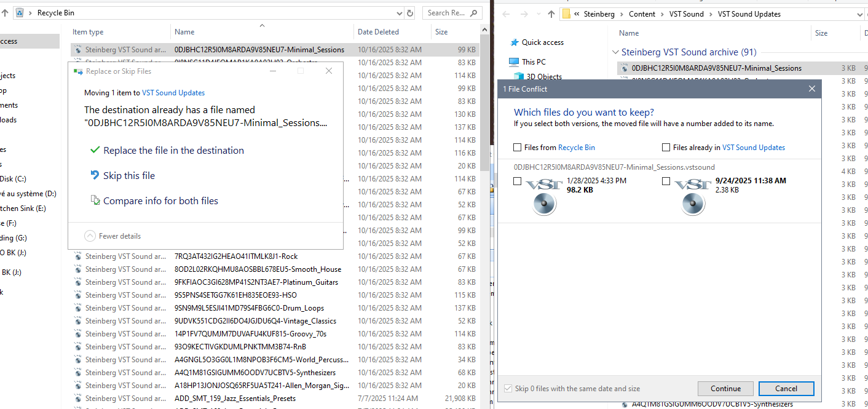Choose Skip this file option
Image resolution: width=868 pixels, height=409 pixels.
tap(122, 175)
